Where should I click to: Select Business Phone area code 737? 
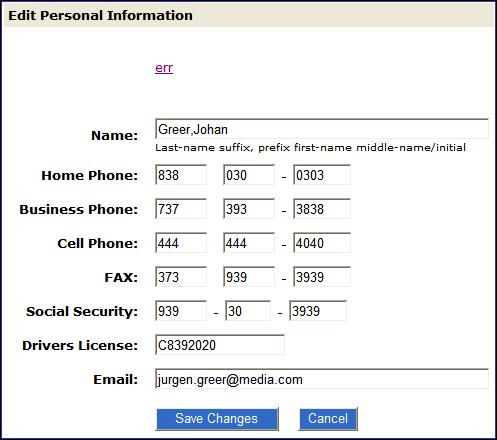[x=181, y=209]
